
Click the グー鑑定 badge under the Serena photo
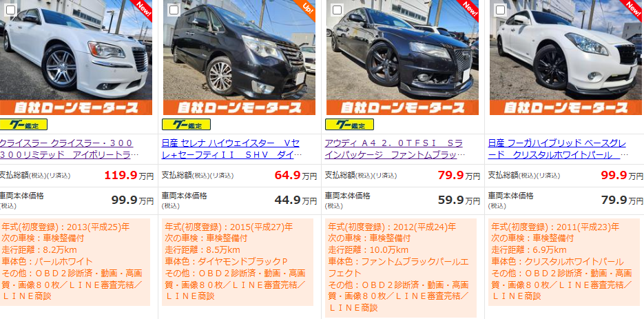pos(186,125)
